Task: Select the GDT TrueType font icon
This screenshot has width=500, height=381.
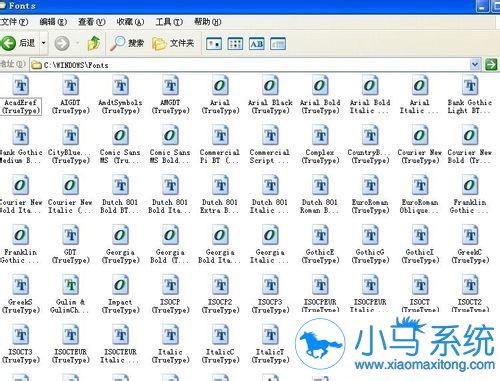Action: click(71, 235)
